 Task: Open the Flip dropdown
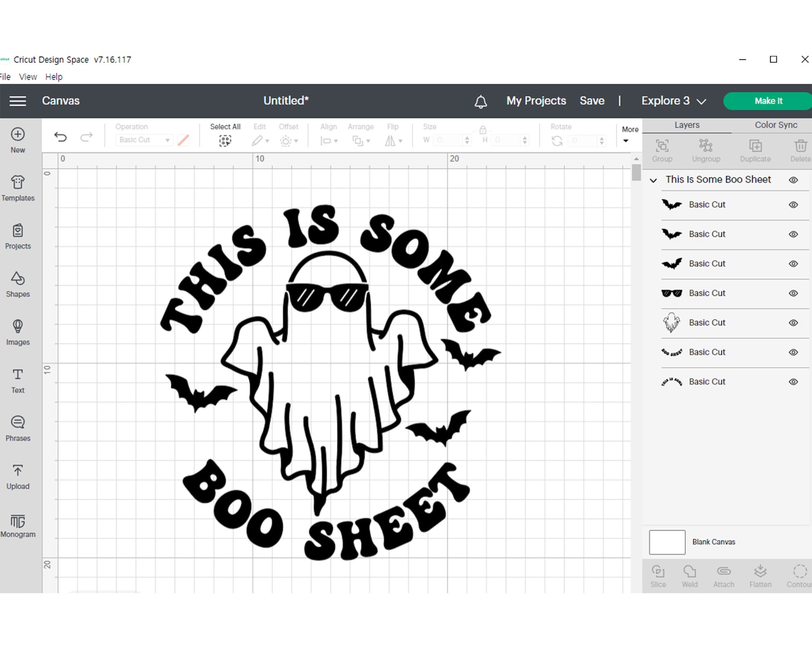pyautogui.click(x=393, y=141)
